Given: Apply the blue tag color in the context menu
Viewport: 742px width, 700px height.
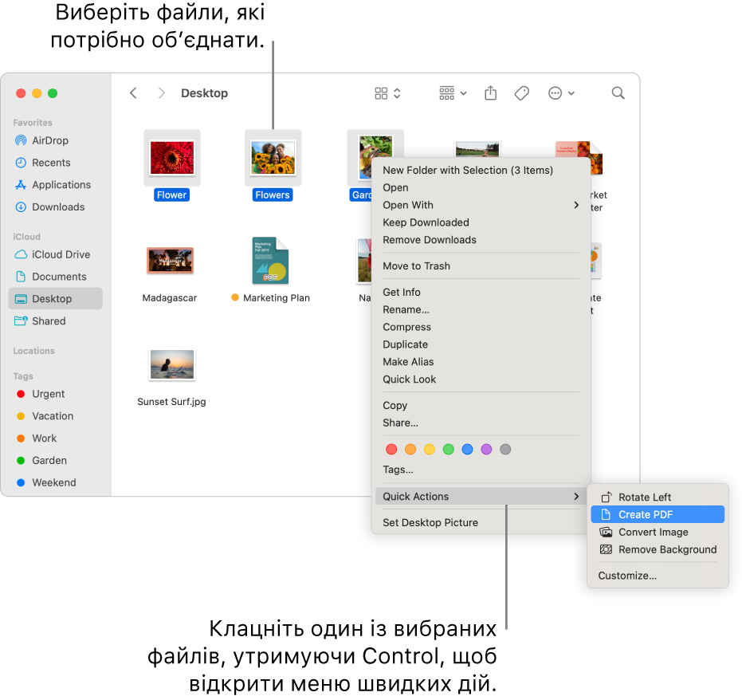Looking at the screenshot, I should [x=467, y=449].
